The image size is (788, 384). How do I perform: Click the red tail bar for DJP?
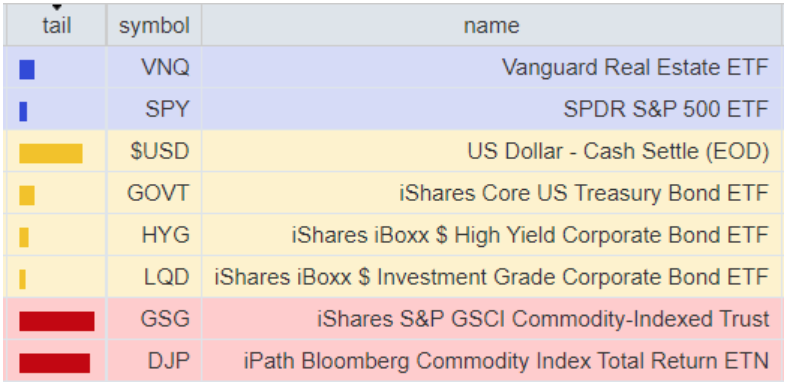point(55,363)
